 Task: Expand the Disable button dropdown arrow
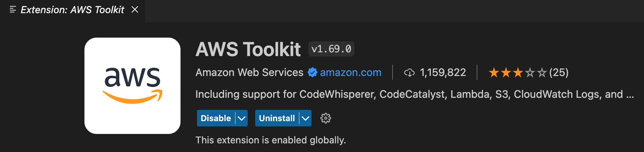(242, 118)
